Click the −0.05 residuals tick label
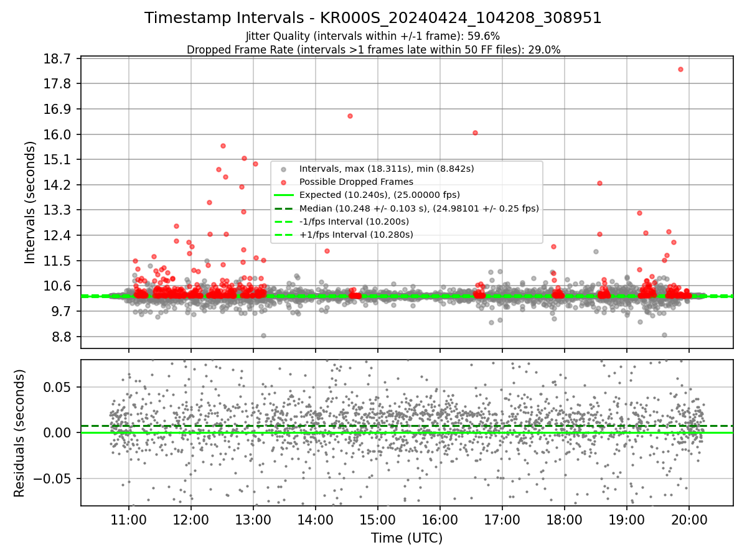Image resolution: width=747 pixels, height=560 pixels. click(x=54, y=478)
